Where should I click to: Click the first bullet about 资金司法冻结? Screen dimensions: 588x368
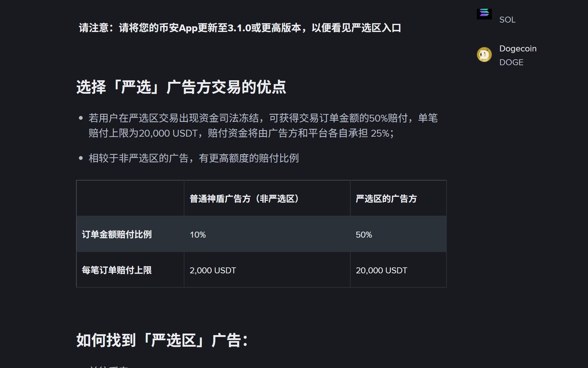[263, 126]
